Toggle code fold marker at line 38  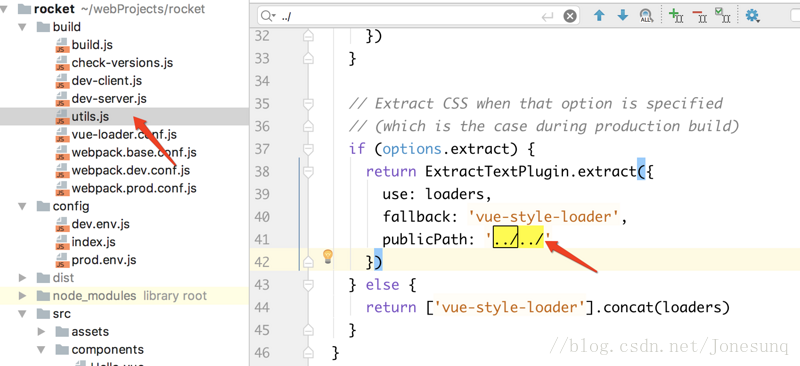(308, 172)
